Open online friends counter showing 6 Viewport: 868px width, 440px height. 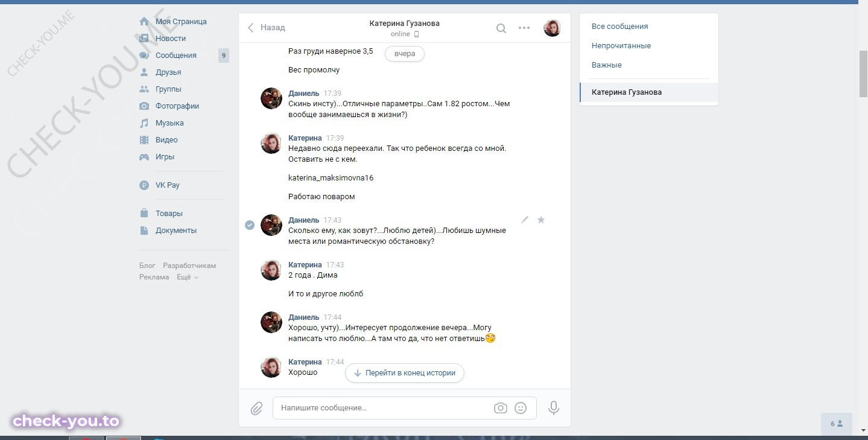coord(837,424)
